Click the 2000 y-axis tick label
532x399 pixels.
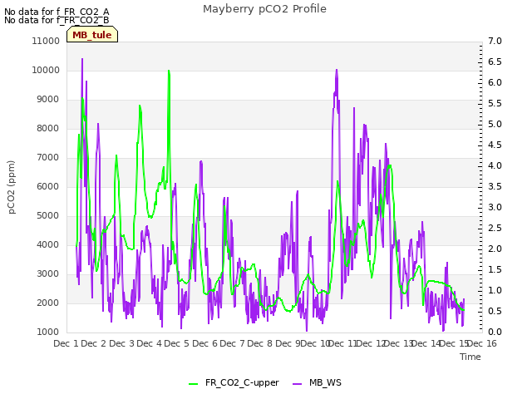pos(48,303)
